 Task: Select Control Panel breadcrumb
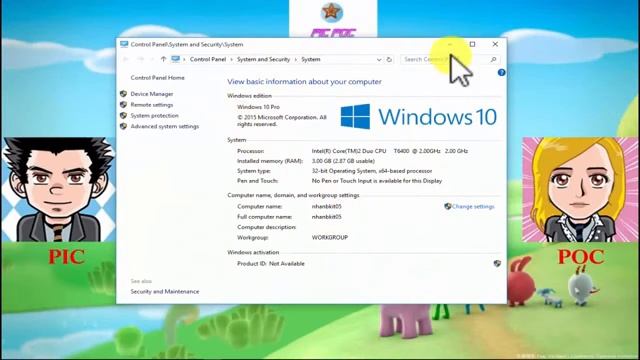click(208, 59)
